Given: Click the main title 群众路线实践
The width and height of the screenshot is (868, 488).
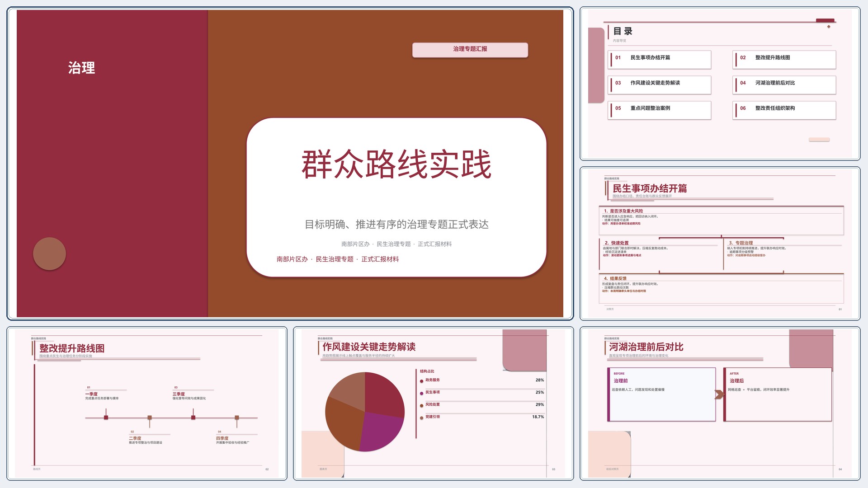Looking at the screenshot, I should [396, 164].
